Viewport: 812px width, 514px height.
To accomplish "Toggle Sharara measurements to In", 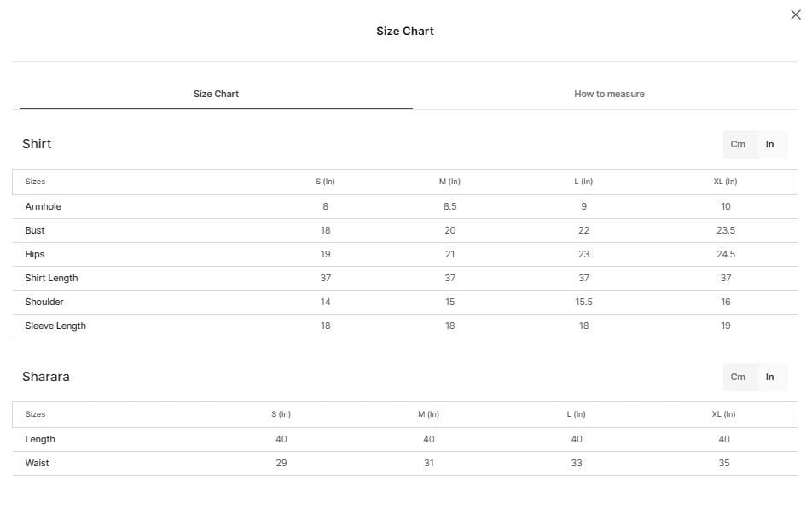I will [769, 377].
